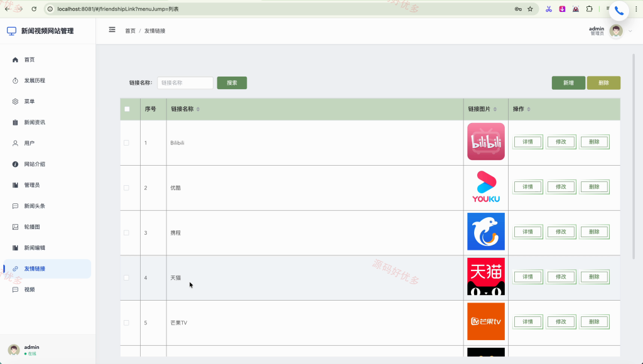Image resolution: width=643 pixels, height=364 pixels.
Task: Click the page vertical scrollbar
Action: [634, 157]
